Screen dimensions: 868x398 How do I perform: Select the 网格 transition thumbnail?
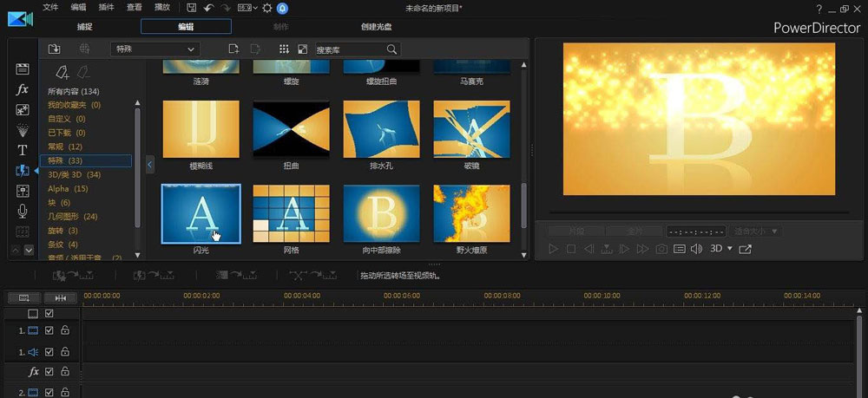291,213
